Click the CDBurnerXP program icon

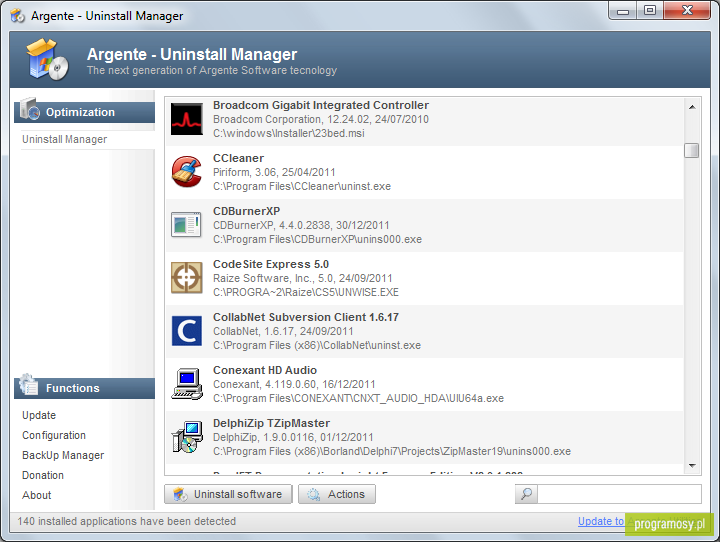(x=186, y=225)
